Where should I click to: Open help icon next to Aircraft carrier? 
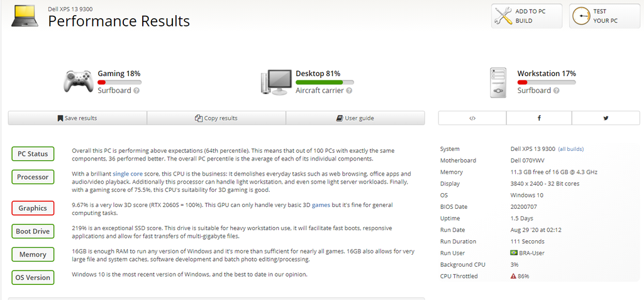(348, 91)
